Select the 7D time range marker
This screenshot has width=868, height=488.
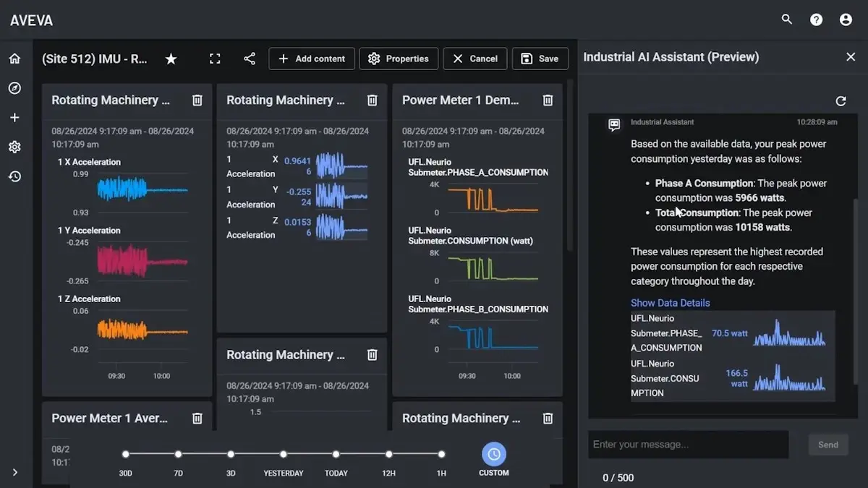[178, 454]
